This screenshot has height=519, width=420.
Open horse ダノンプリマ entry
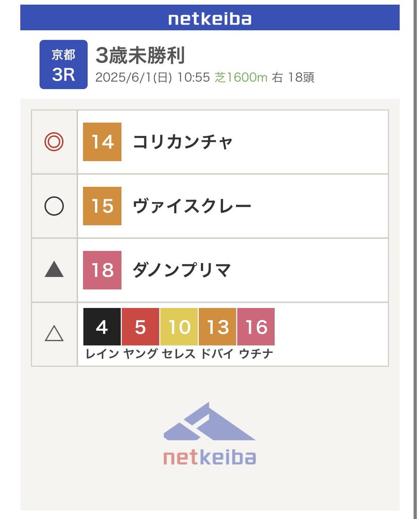click(x=182, y=270)
